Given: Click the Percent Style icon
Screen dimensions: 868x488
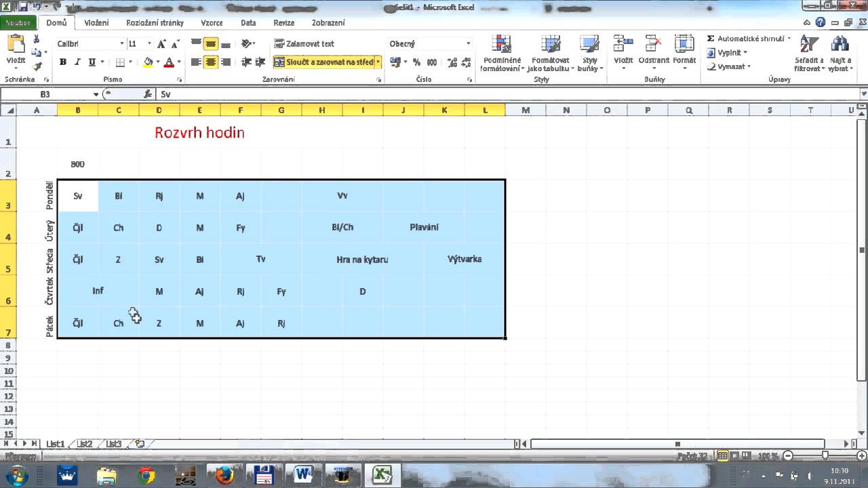Looking at the screenshot, I should 417,62.
